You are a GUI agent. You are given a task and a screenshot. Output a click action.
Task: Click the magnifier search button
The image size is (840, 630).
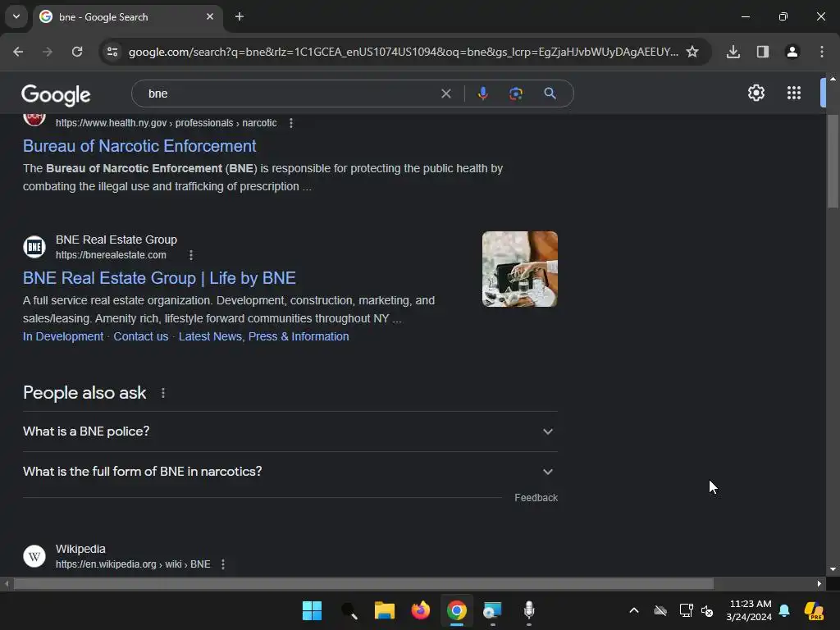click(550, 94)
